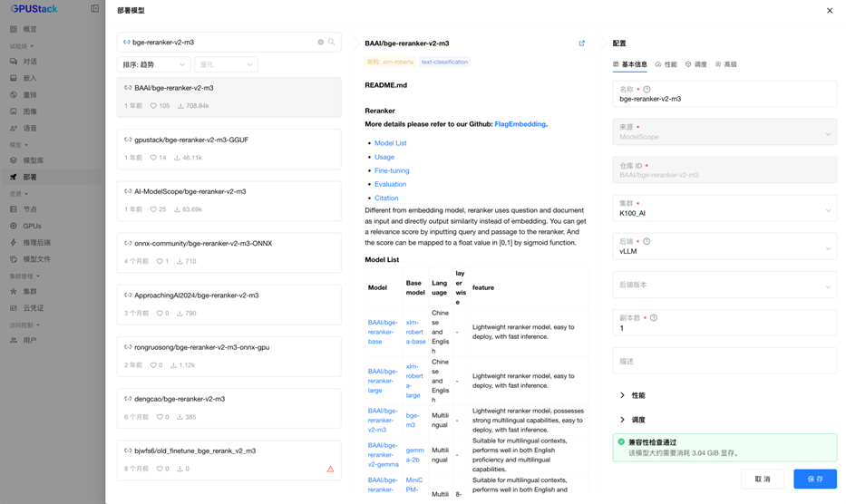Click the 部署 rocket icon in sidebar
The width and height of the screenshot is (846, 504).
14,177
